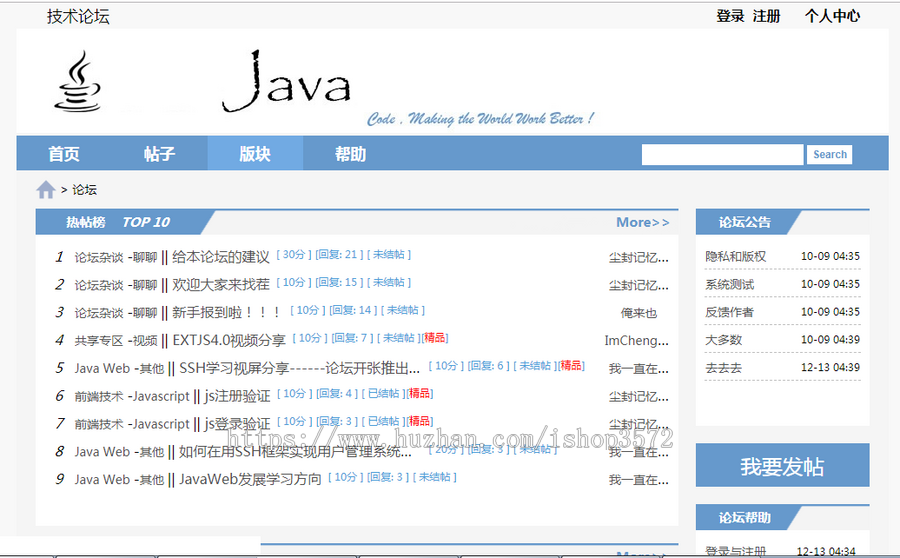Open the 隐私和版权 announcement
900x558 pixels.
click(x=736, y=257)
